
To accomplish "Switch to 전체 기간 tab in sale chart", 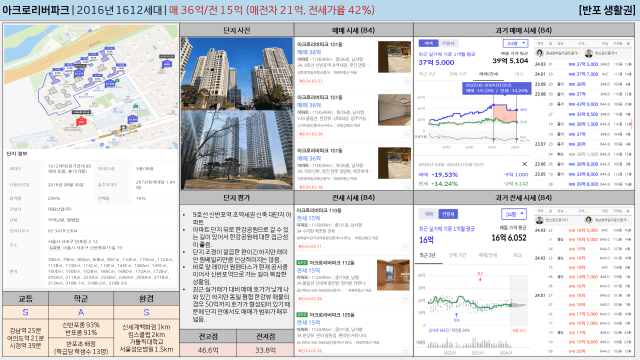I will click(x=458, y=74).
